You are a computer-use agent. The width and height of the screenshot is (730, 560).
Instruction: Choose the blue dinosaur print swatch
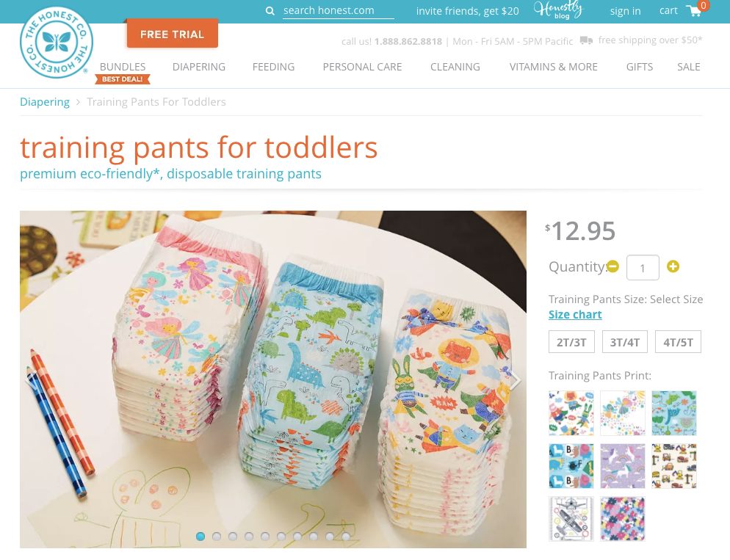point(673,413)
